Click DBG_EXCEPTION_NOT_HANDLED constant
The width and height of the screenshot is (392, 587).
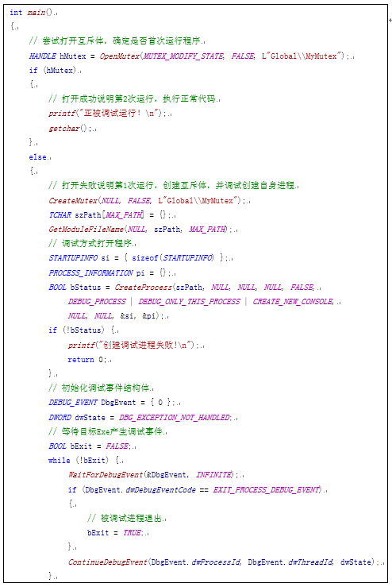click(175, 417)
